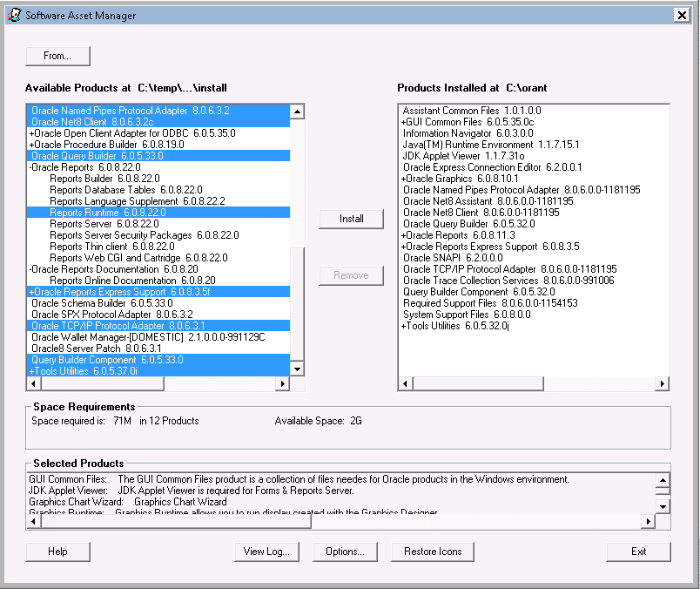The height and width of the screenshot is (589, 700).
Task: Click down arrow of Selected Products scrollbar
Action: point(663,507)
